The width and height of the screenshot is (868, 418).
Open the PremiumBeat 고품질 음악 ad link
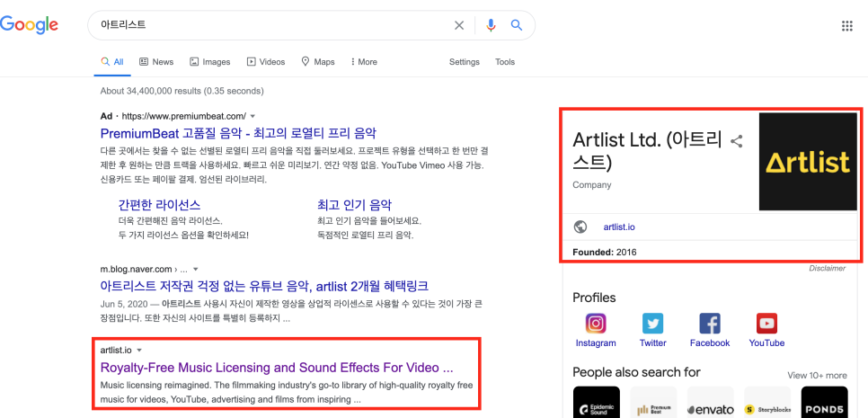point(239,133)
